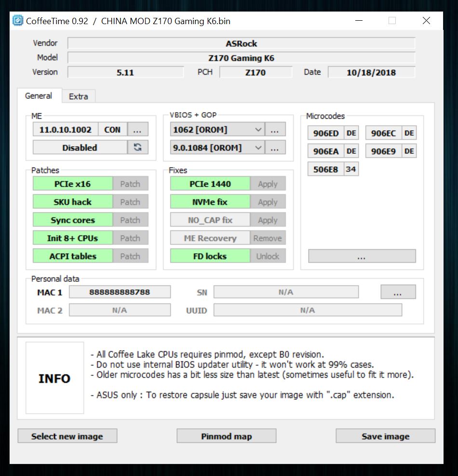This screenshot has width=458, height=476.
Task: Click the CON ME type label
Action: pyautogui.click(x=112, y=129)
